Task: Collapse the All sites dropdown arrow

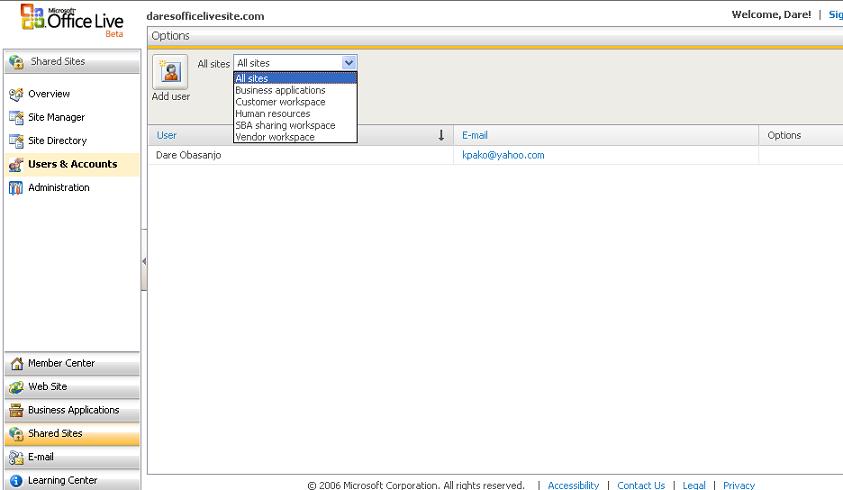Action: [x=349, y=63]
